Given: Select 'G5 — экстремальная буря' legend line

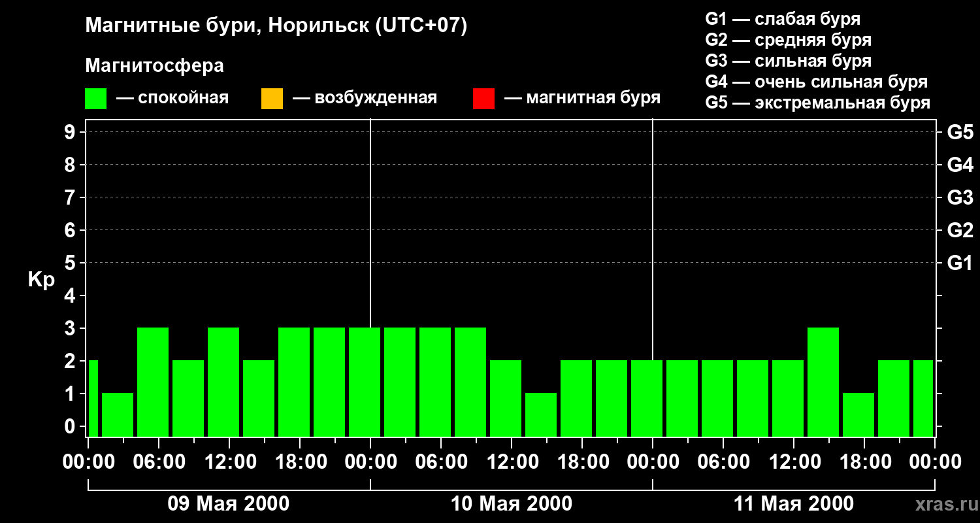Looking at the screenshot, I should (817, 103).
